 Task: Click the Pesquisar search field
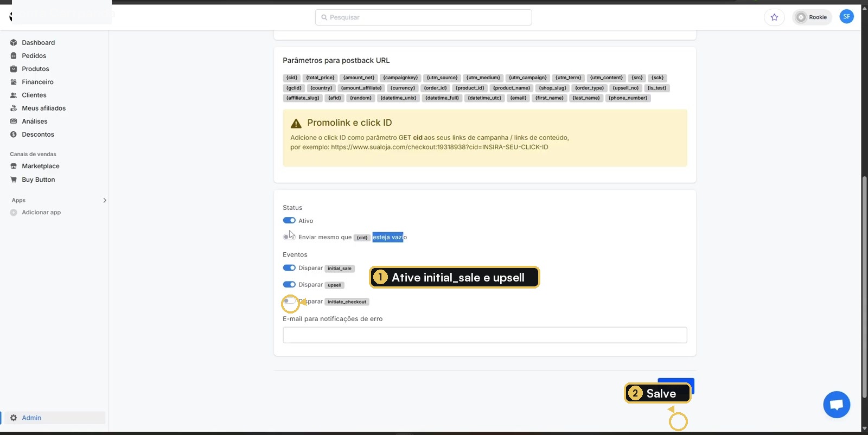(x=423, y=17)
